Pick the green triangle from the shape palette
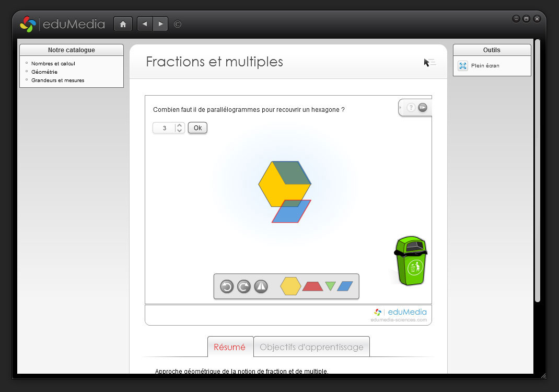The height and width of the screenshot is (392, 559). pyautogui.click(x=330, y=285)
